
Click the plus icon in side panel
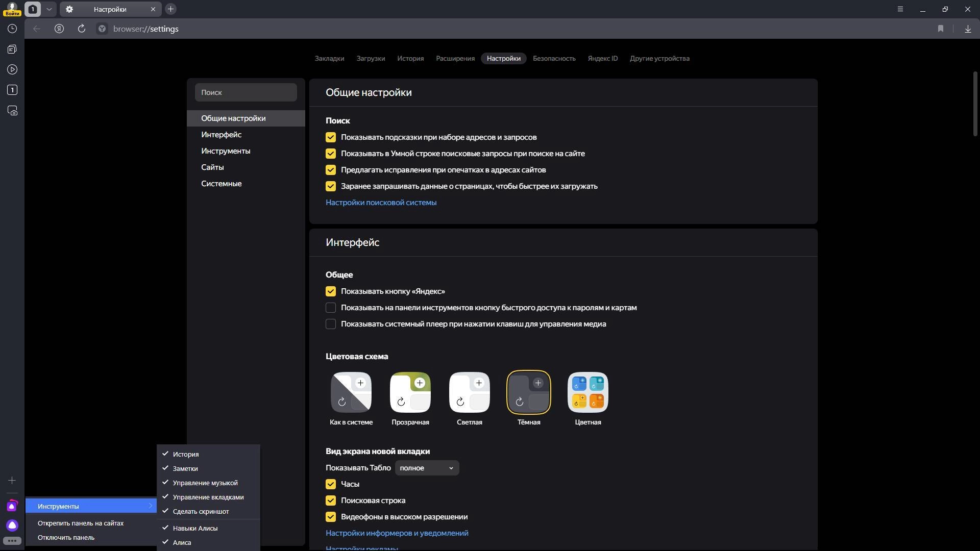point(12,481)
